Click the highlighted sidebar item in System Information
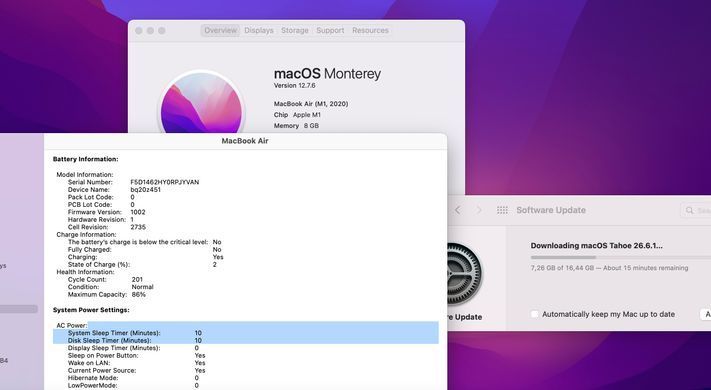This screenshot has height=390, width=711. pyautogui.click(x=19, y=309)
